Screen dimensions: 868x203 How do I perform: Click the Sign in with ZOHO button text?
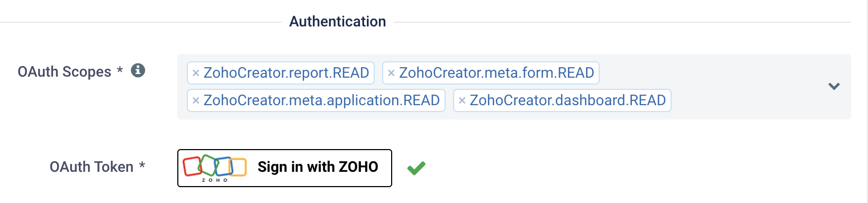click(318, 167)
